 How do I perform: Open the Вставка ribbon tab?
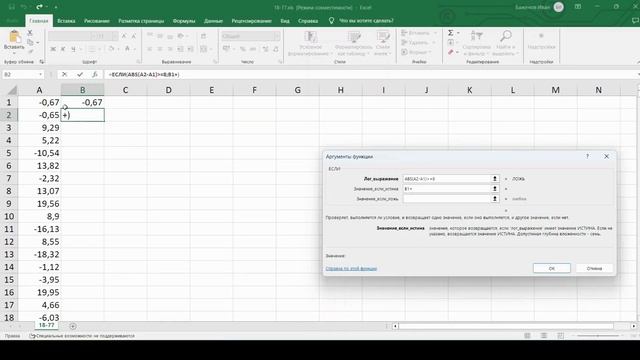coord(66,21)
